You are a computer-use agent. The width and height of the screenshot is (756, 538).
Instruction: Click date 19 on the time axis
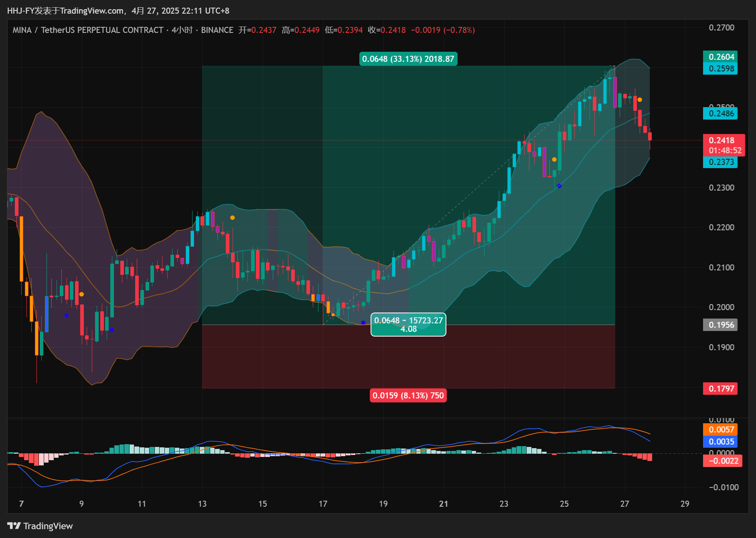[x=383, y=504]
